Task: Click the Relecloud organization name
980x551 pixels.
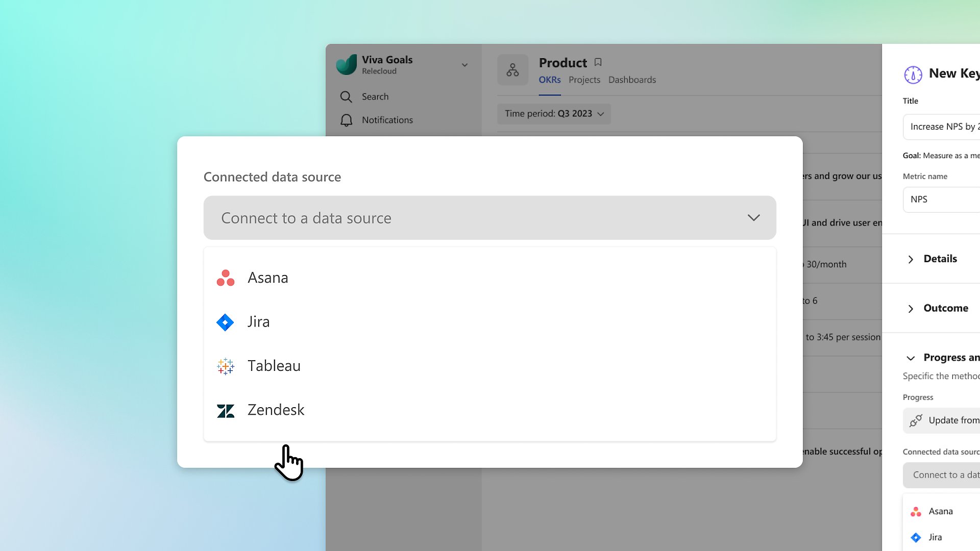Action: coord(379,71)
